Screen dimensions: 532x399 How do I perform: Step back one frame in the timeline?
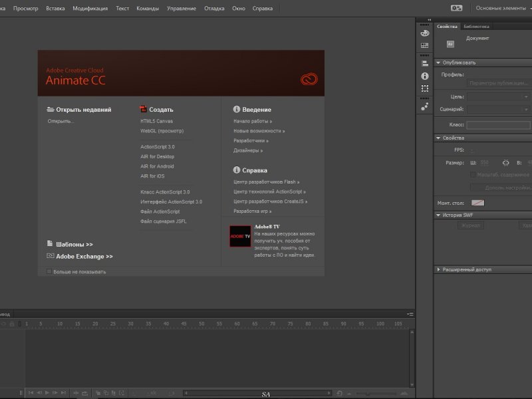click(x=39, y=393)
